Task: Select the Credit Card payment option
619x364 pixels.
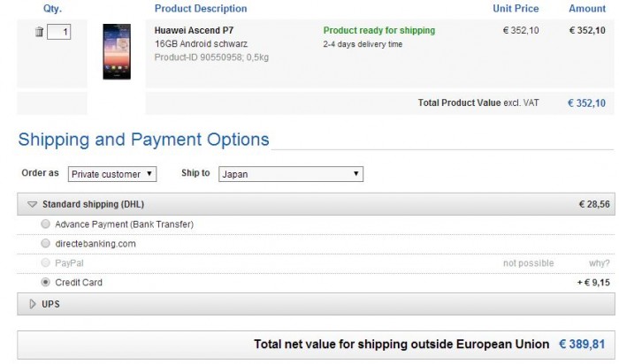Action: coord(46,283)
